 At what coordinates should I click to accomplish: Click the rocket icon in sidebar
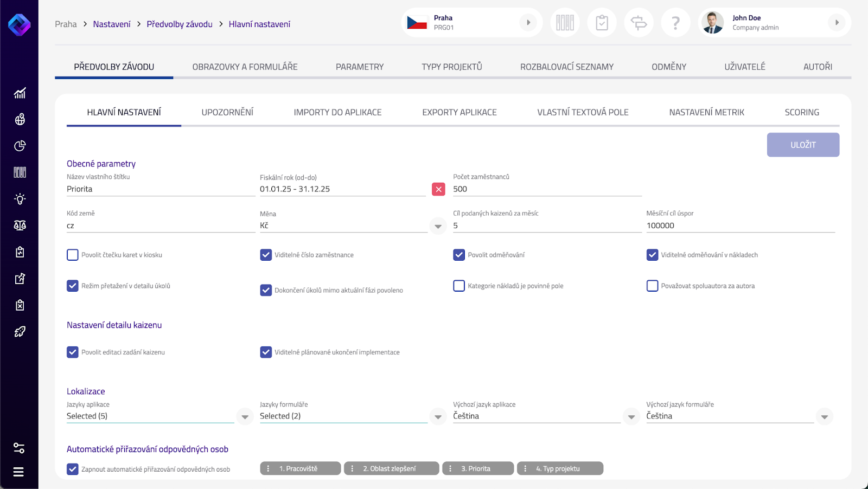point(20,332)
